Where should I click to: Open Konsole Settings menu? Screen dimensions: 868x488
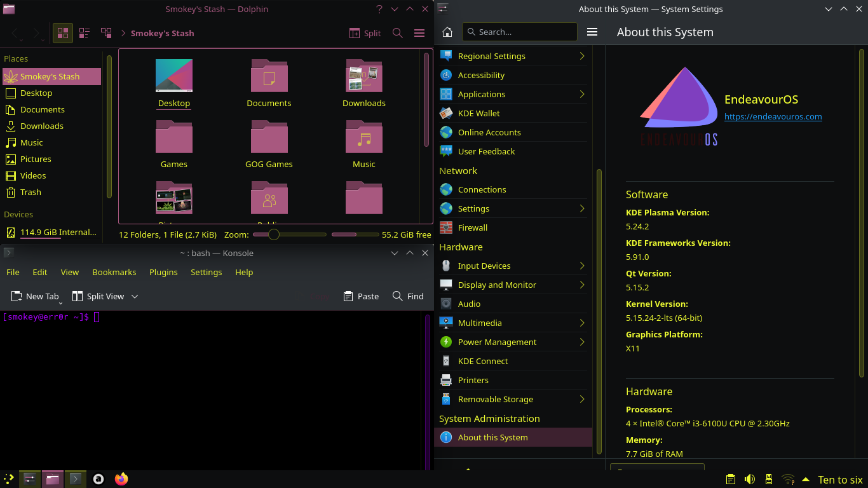(x=207, y=272)
